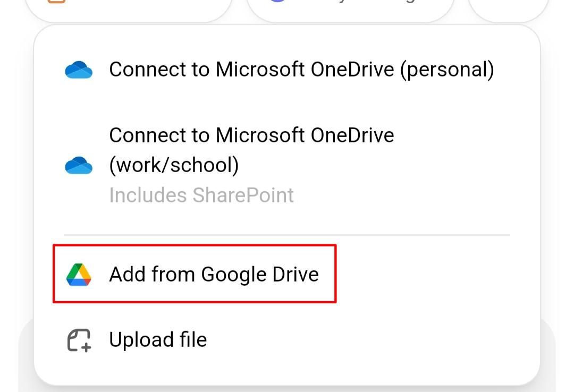Screen dimensions: 574x392
Task: Click the Google Drive icon inside the red highlight
Action: (x=80, y=274)
